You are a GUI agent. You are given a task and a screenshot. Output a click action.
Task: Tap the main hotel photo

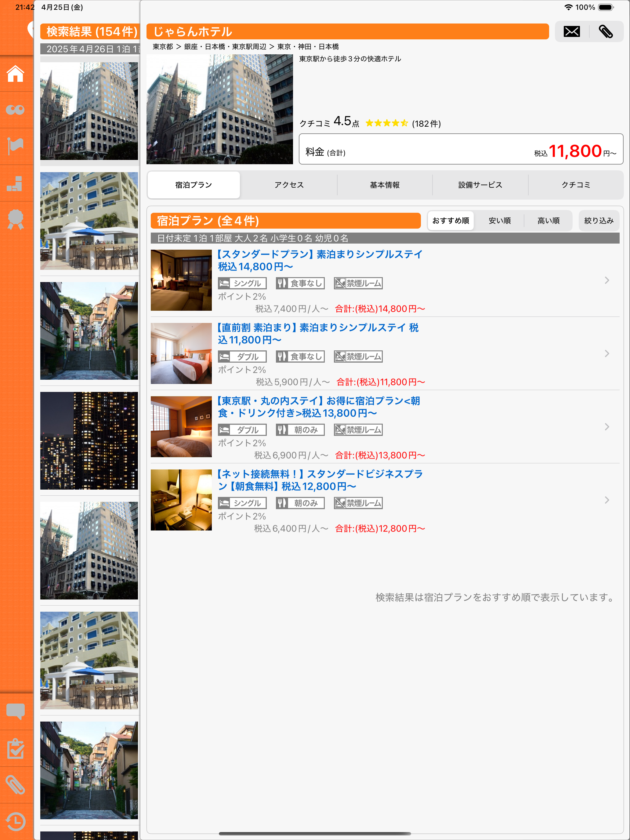tap(219, 109)
